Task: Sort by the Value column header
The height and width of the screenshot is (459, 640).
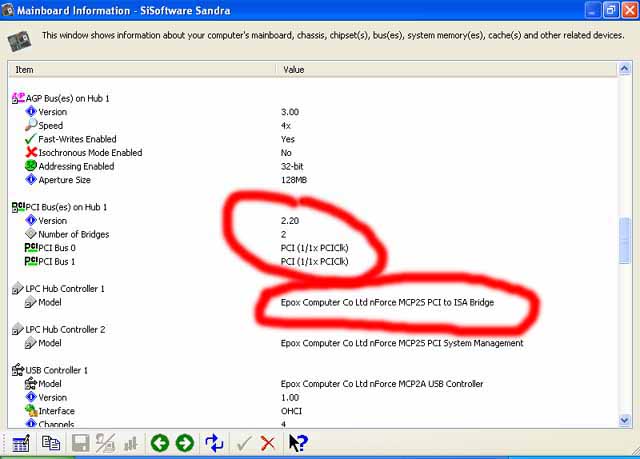Action: tap(447, 70)
